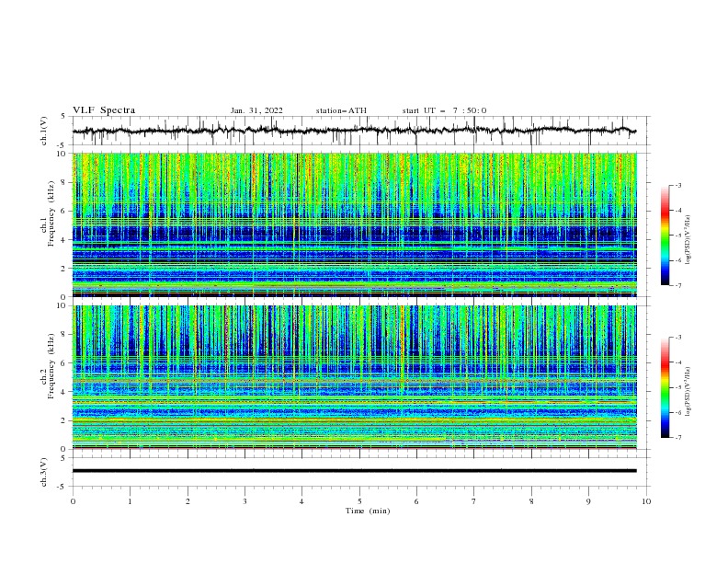Click the "-5" tick on ch.1(V) axis

point(63,145)
